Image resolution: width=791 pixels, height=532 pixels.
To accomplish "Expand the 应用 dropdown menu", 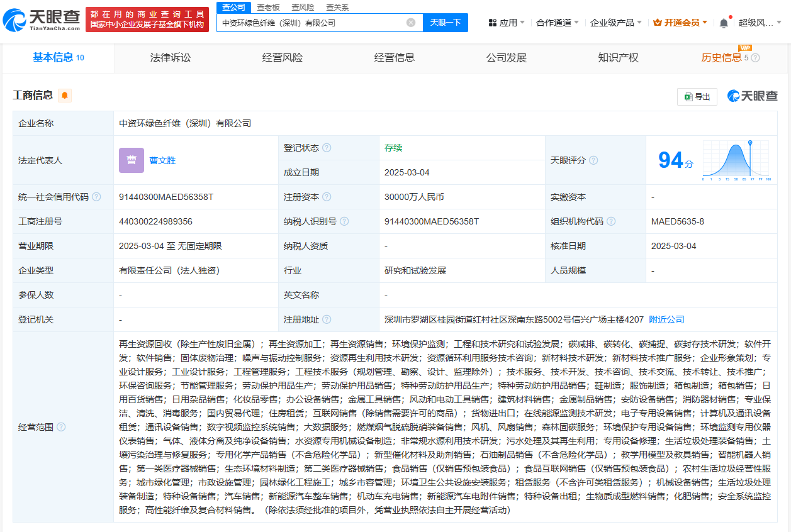I will (x=507, y=23).
